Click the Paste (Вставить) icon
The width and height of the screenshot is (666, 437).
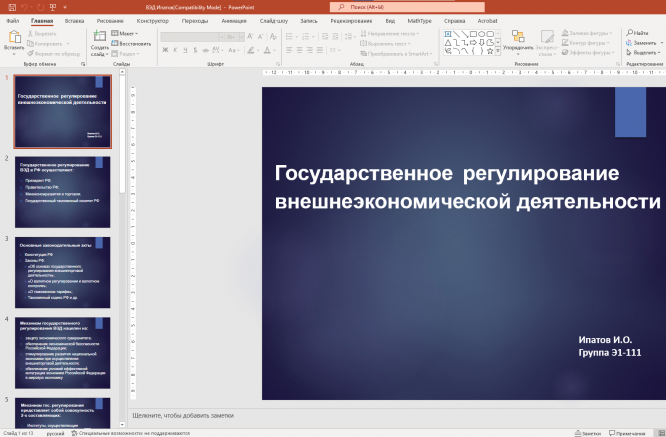14,37
